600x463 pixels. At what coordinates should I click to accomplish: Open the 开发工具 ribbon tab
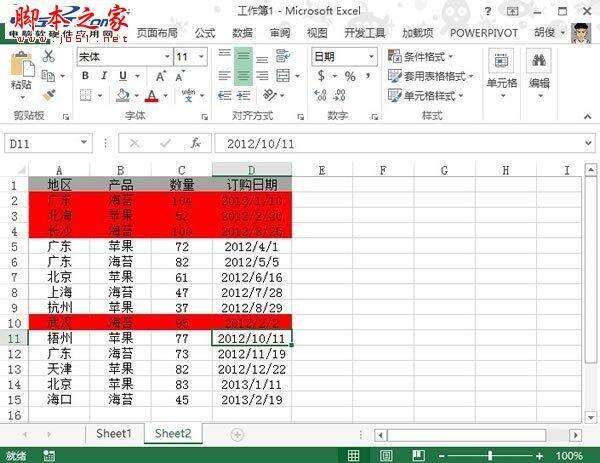click(364, 33)
